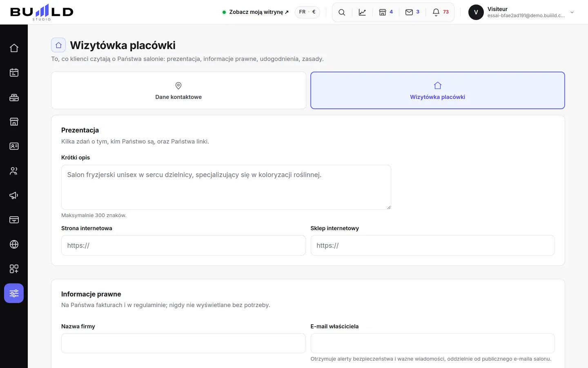The height and width of the screenshot is (368, 588).
Task: Open the calendar icon in the sidebar
Action: 14,73
